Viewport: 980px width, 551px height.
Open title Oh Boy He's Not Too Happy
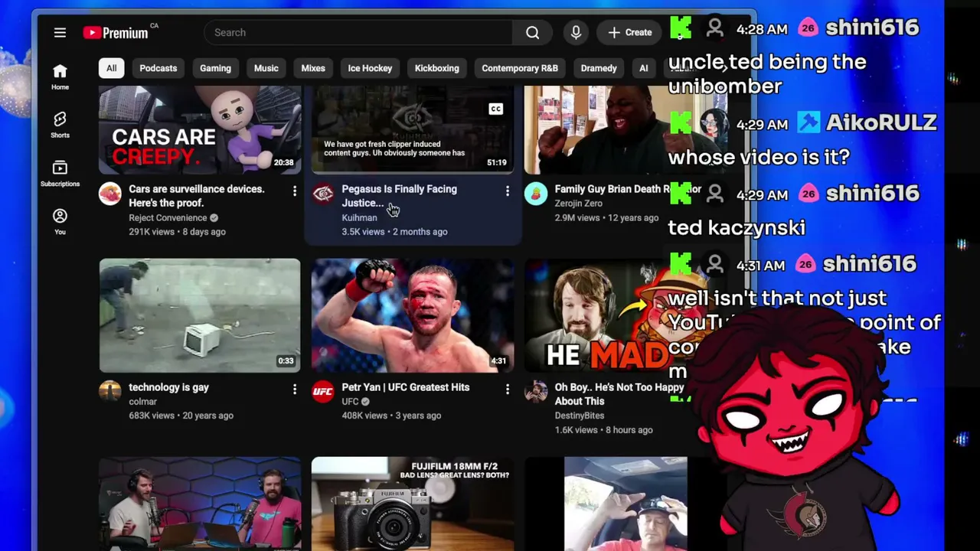click(x=619, y=394)
